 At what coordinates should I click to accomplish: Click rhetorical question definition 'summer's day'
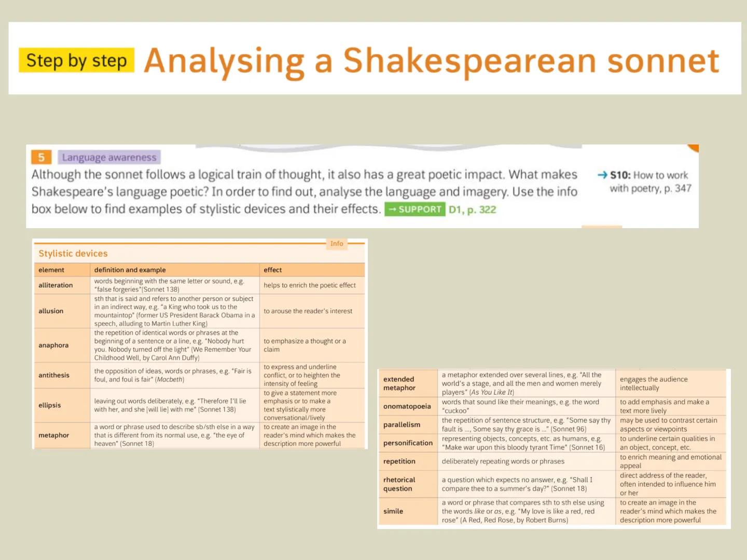(x=517, y=484)
